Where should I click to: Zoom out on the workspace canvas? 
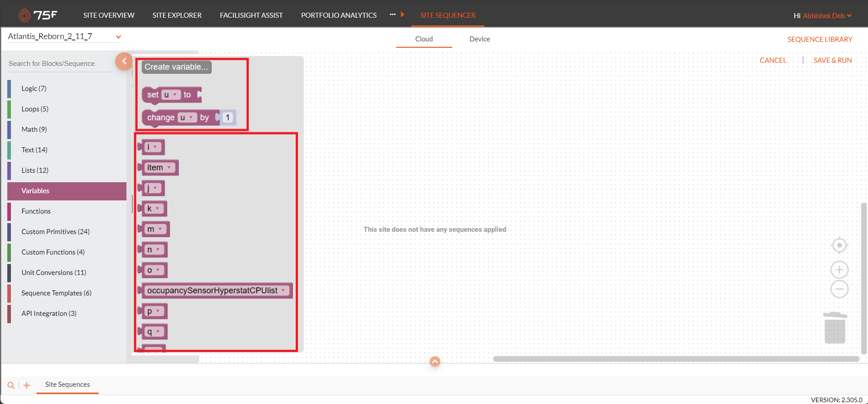tap(839, 289)
